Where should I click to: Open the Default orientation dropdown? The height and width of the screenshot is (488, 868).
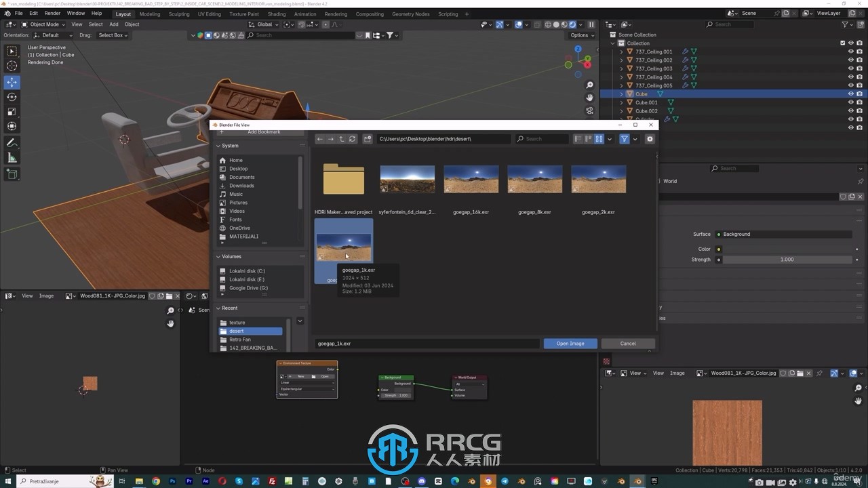pos(54,35)
